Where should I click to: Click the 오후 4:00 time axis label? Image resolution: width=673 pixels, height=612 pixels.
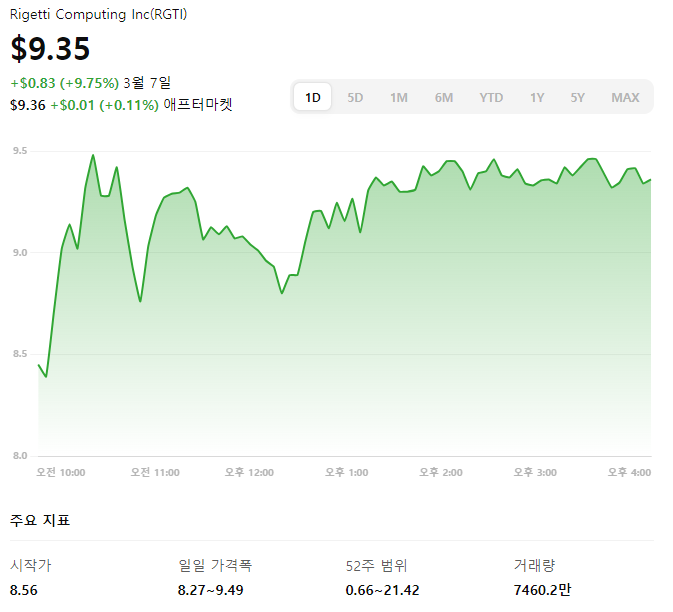629,473
